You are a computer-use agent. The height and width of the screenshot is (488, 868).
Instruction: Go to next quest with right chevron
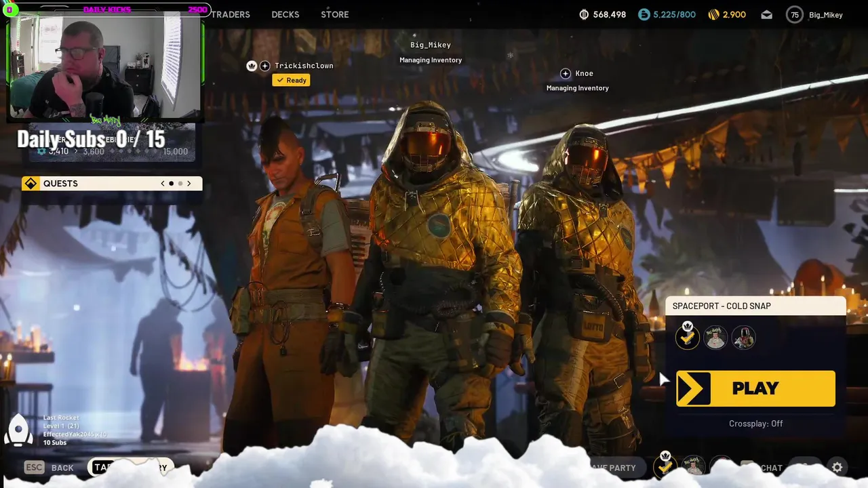(189, 184)
